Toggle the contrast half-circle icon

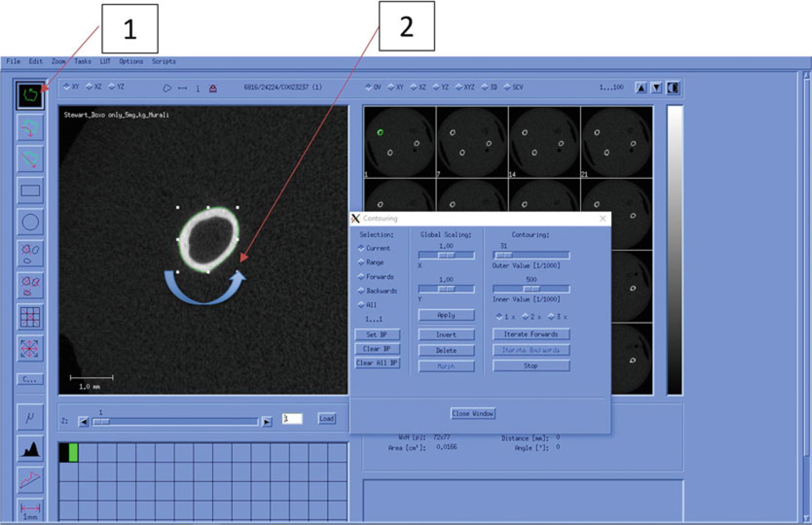coord(673,88)
